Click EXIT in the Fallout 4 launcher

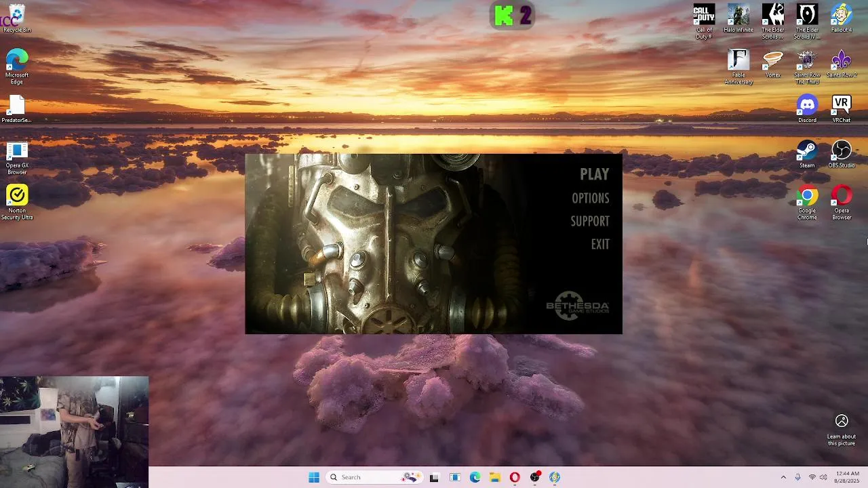point(599,244)
